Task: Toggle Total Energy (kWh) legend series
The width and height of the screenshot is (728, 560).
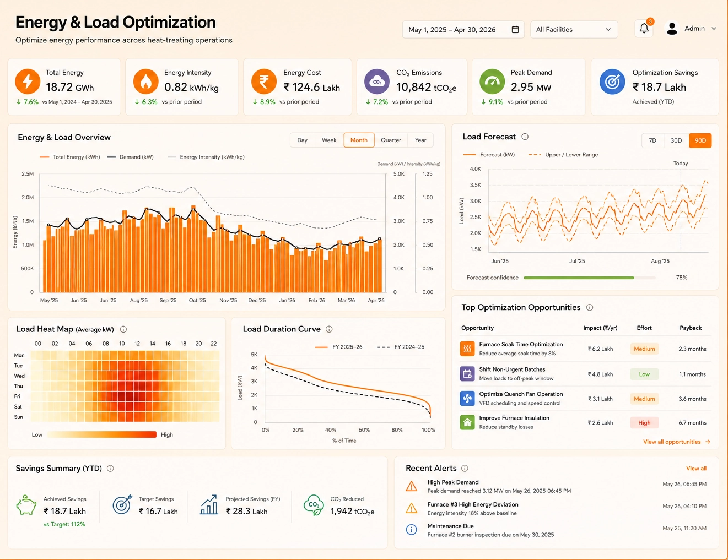Action: coord(70,157)
